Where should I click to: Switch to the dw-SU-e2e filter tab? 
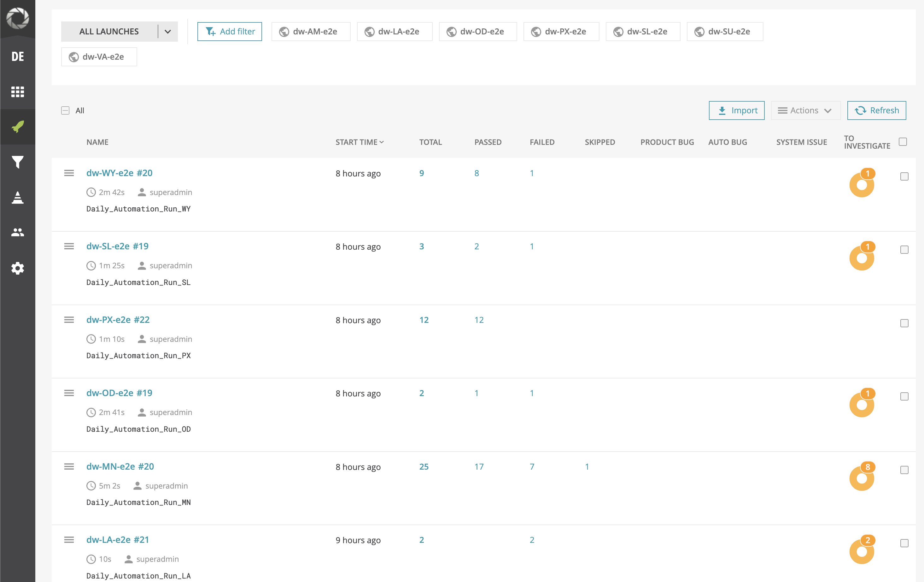coord(725,32)
